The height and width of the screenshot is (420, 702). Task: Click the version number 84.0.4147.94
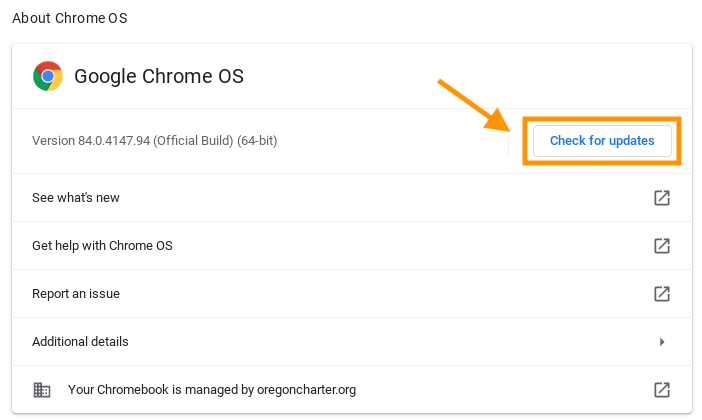coord(114,141)
